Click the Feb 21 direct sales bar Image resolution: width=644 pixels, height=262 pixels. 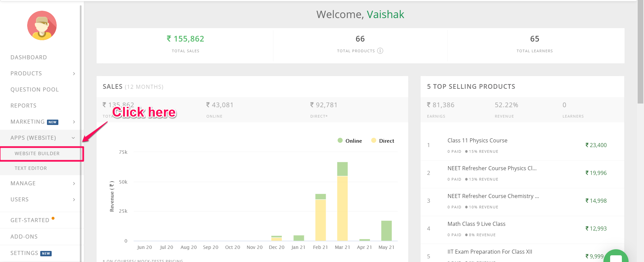(x=320, y=220)
